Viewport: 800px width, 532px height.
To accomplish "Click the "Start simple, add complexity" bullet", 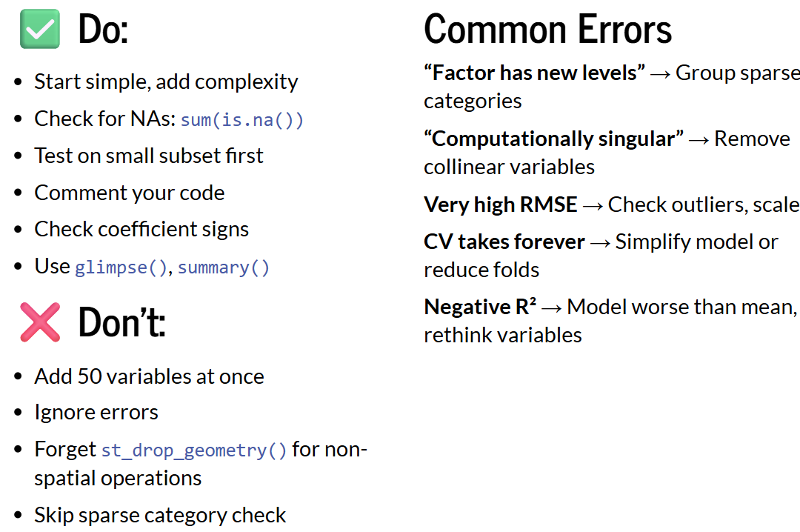I will point(166,82).
